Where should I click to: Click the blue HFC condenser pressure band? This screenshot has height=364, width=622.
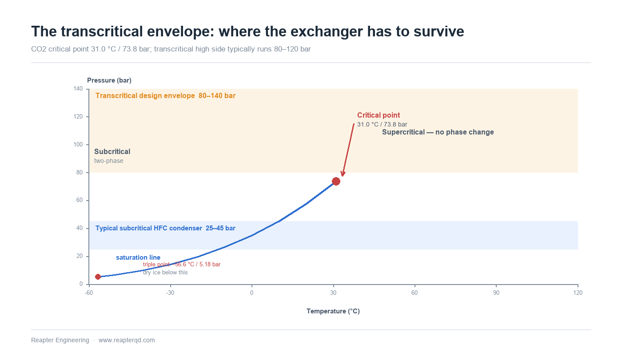333,235
